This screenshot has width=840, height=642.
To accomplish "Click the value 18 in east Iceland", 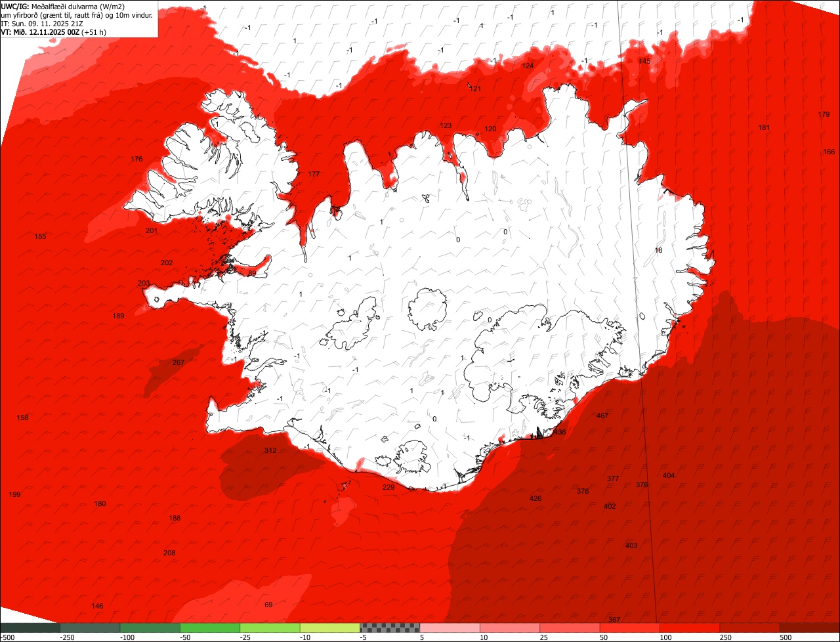I will point(659,250).
